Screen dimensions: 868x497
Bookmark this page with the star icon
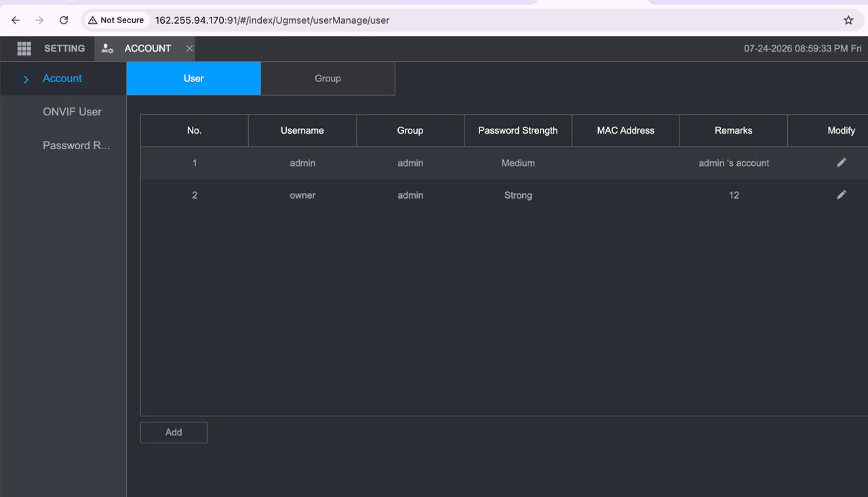(848, 20)
